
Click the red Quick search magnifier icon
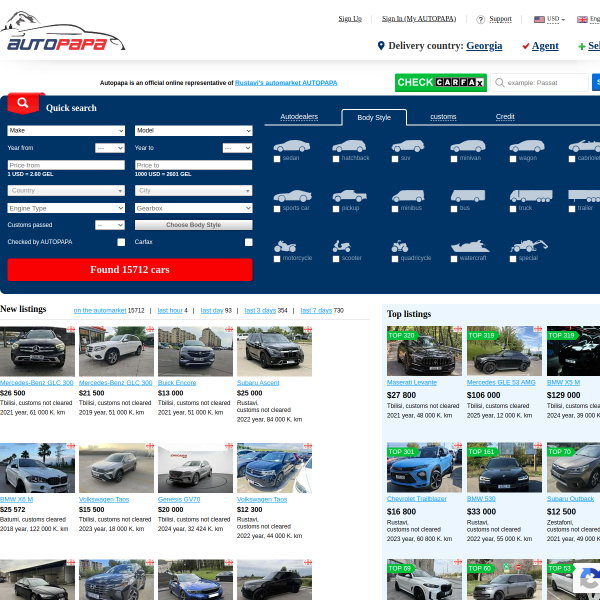point(23,103)
